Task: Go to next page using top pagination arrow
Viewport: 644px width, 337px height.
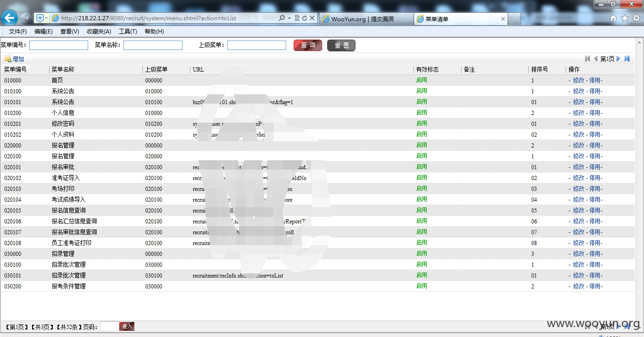Action: pyautogui.click(x=619, y=58)
